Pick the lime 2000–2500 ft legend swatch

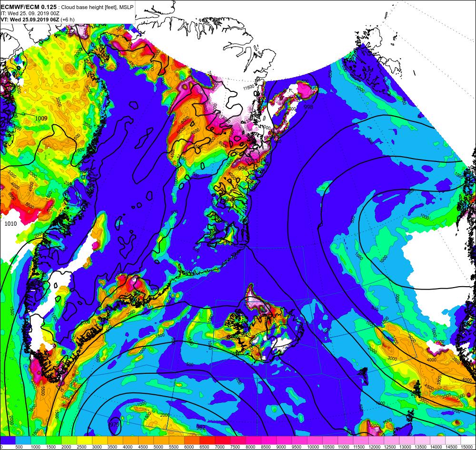pyautogui.click(x=69, y=440)
